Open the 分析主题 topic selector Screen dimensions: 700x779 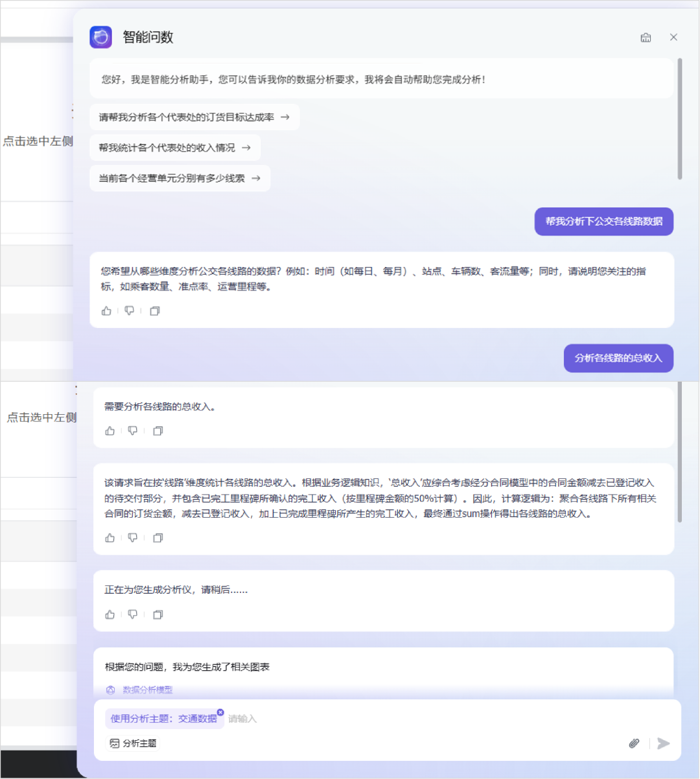point(132,743)
